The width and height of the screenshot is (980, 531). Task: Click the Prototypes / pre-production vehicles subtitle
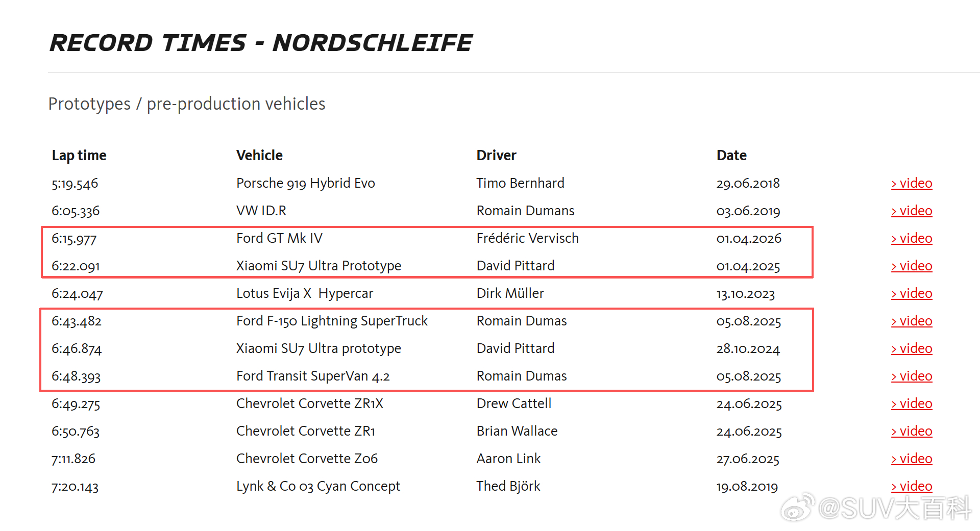coord(187,104)
